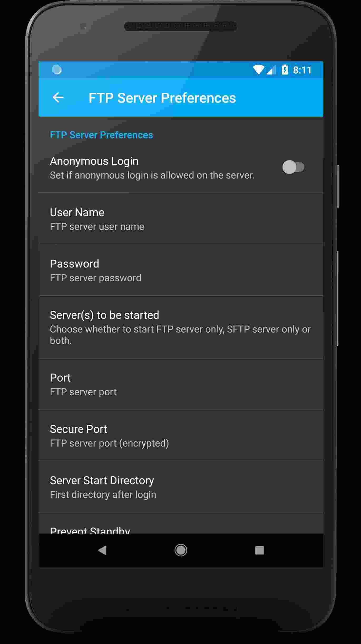361x644 pixels.
Task: Select Server Start Directory preference
Action: pos(181,487)
